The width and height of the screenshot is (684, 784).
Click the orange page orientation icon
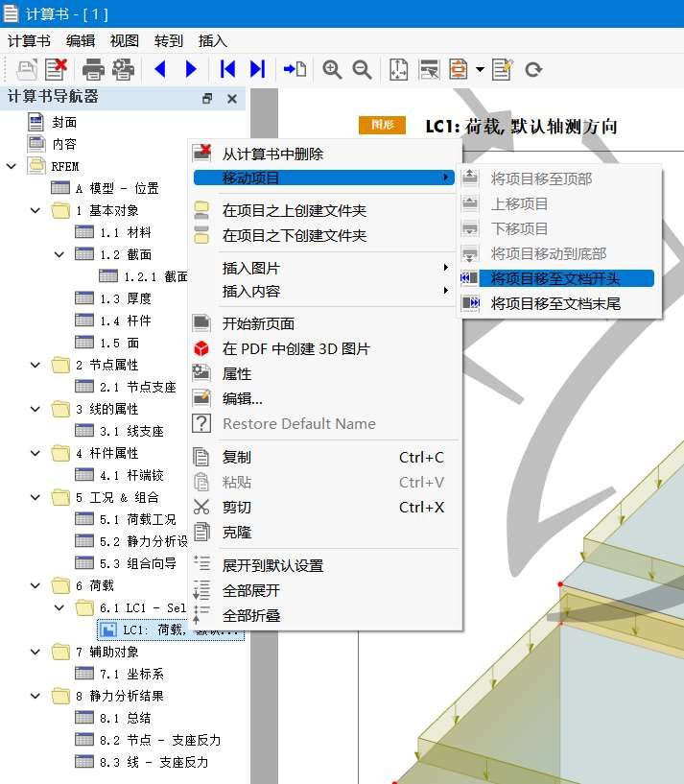pyautogui.click(x=458, y=69)
